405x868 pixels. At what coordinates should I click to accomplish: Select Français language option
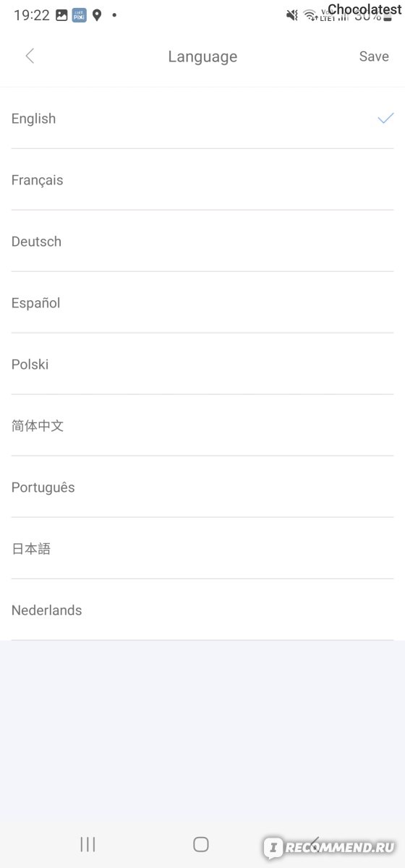point(202,180)
